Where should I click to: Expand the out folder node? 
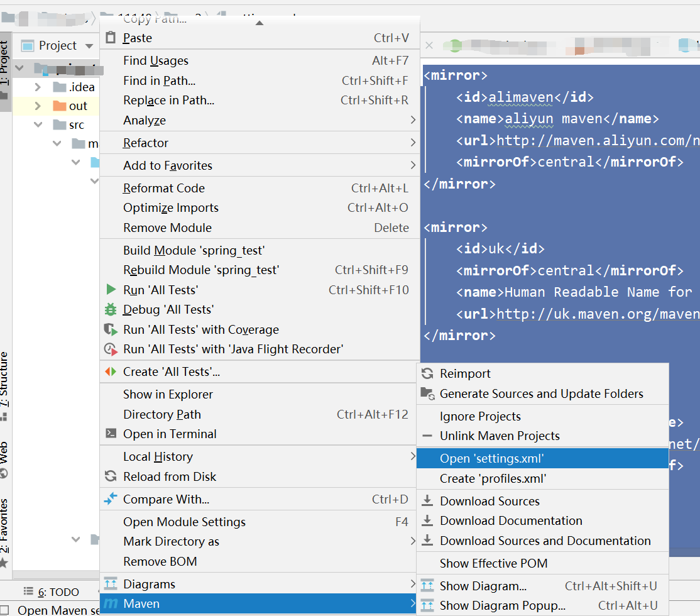(x=38, y=106)
